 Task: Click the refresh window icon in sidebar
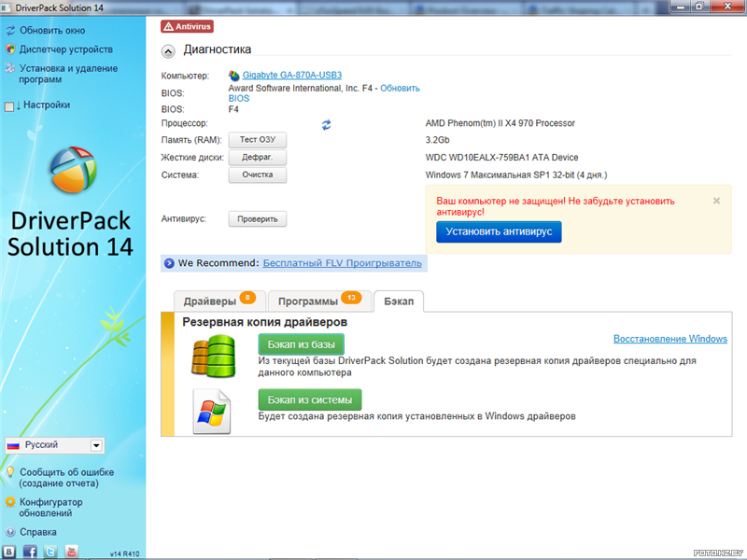[x=10, y=31]
